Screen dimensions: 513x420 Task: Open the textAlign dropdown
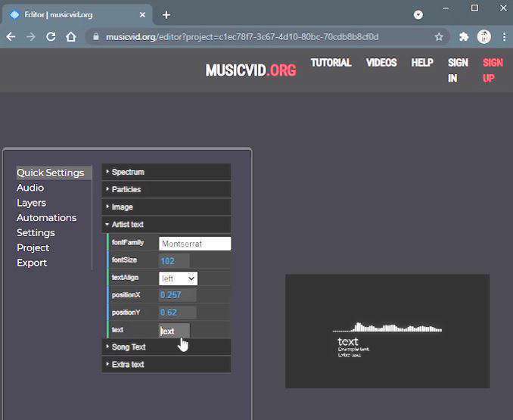[x=178, y=278]
